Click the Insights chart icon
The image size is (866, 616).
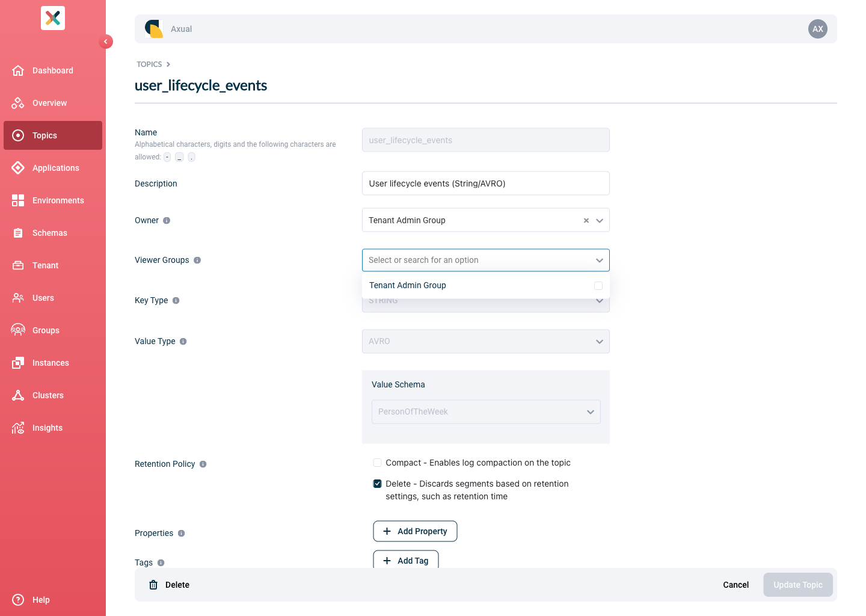(x=18, y=428)
